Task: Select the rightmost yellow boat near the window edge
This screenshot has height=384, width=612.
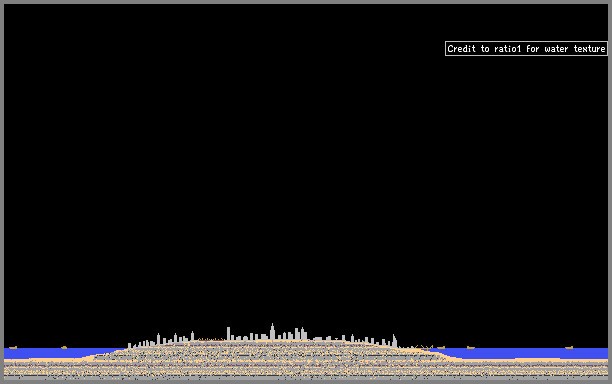Action: pyautogui.click(x=569, y=347)
